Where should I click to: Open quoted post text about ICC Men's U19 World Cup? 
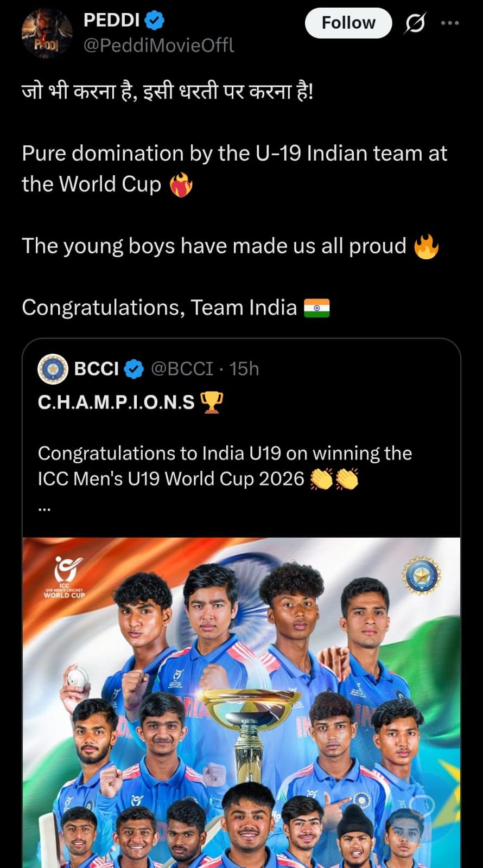pos(225,466)
